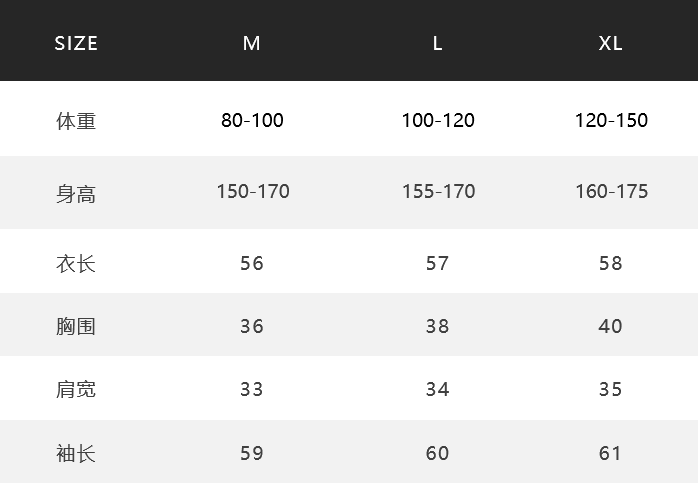Click the 160-175 height value
The height and width of the screenshot is (483, 698).
[612, 192]
